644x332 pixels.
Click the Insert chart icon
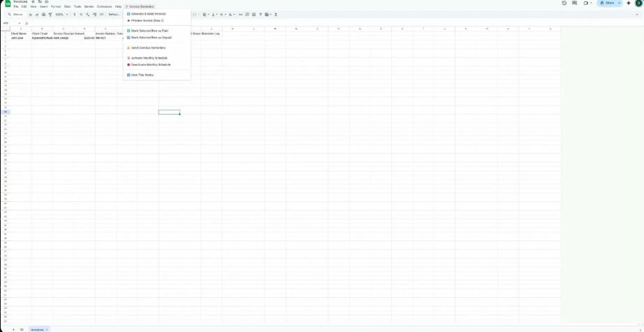pyautogui.click(x=254, y=15)
